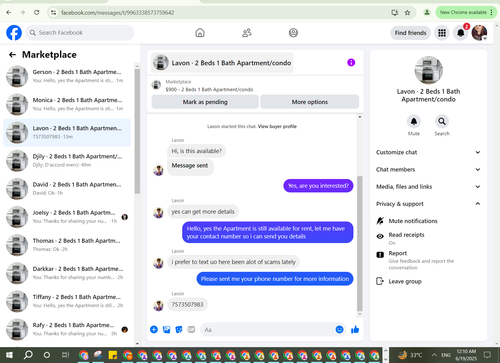Click the browser back arrow
Screen dimensions: 500x363
(9, 13)
